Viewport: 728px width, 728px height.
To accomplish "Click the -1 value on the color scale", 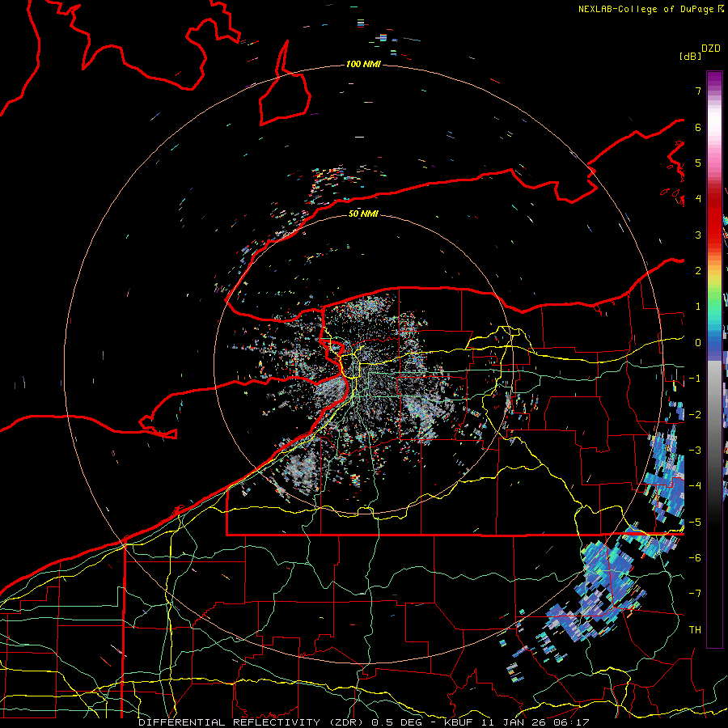I will pos(695,379).
